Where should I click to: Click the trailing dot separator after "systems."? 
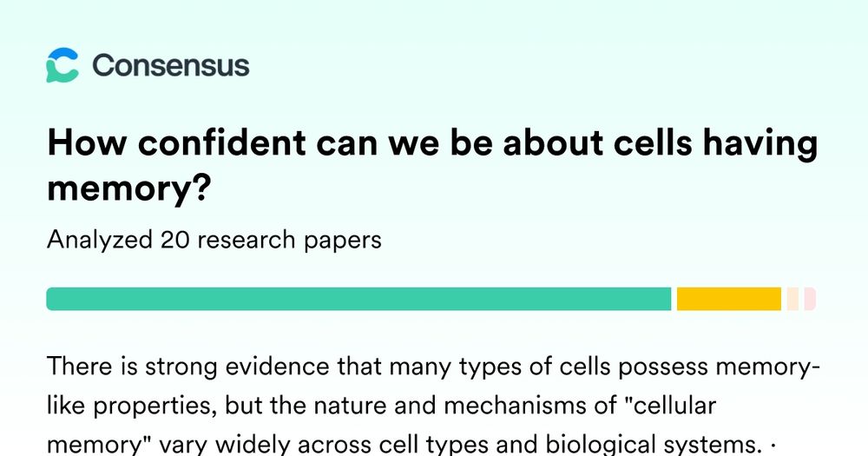(x=773, y=445)
